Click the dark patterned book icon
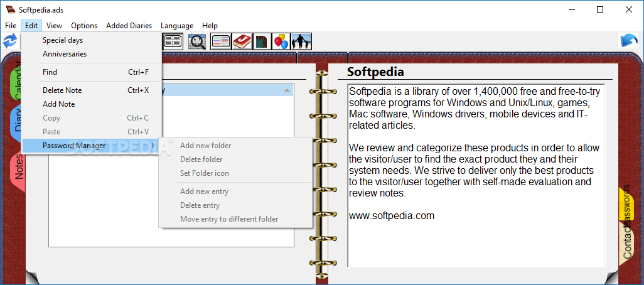Viewport: 644px width, 285px height. (x=262, y=41)
